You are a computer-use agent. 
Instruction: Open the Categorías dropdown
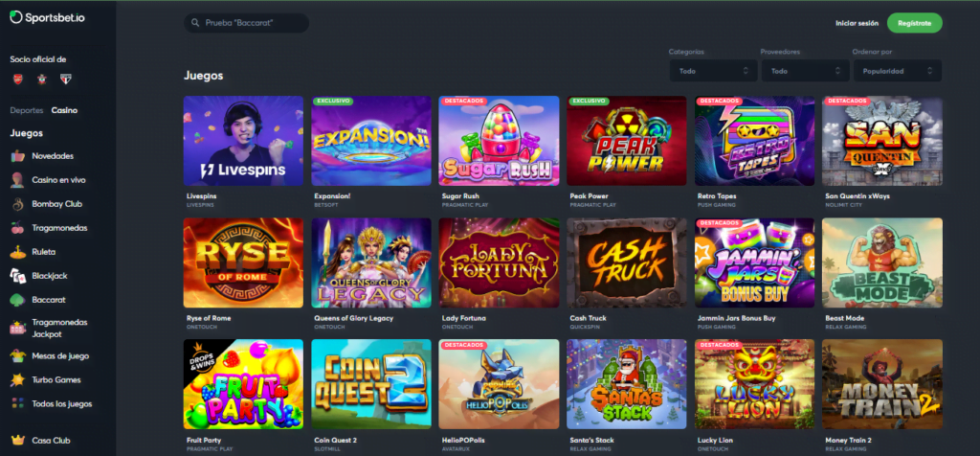(713, 71)
